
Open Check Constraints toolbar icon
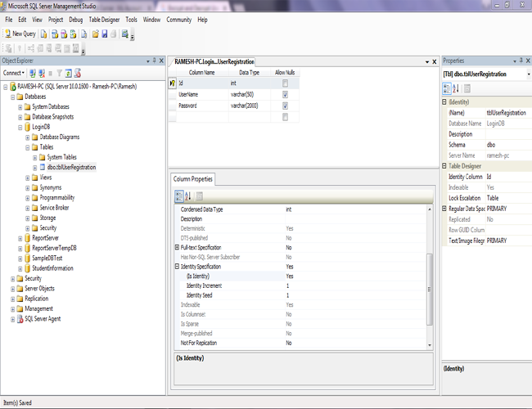pyautogui.click(x=67, y=48)
